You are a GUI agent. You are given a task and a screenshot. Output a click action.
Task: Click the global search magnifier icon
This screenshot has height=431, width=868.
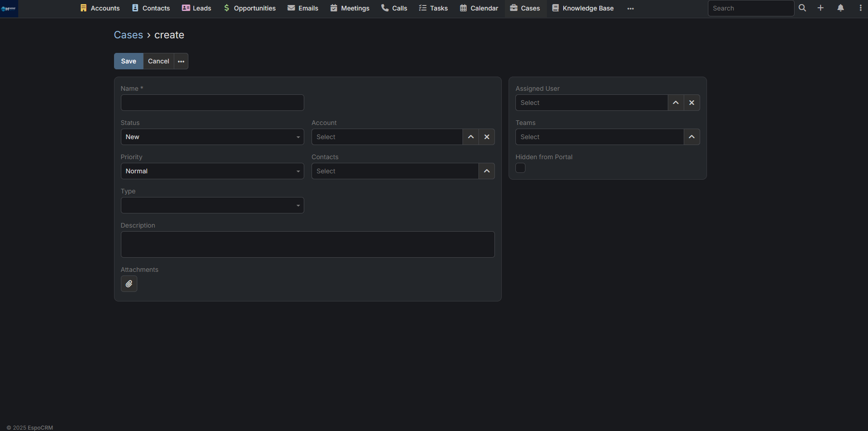[802, 8]
